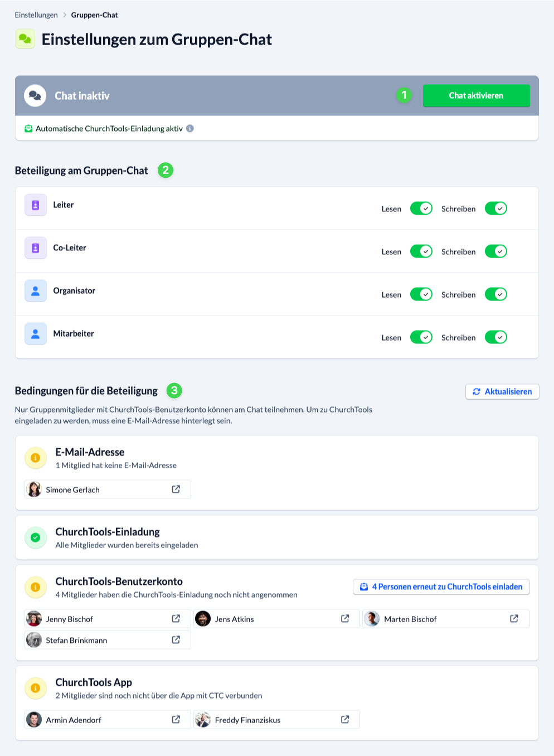
Task: Disable the Schreiben toggle for Organisator
Action: click(496, 294)
